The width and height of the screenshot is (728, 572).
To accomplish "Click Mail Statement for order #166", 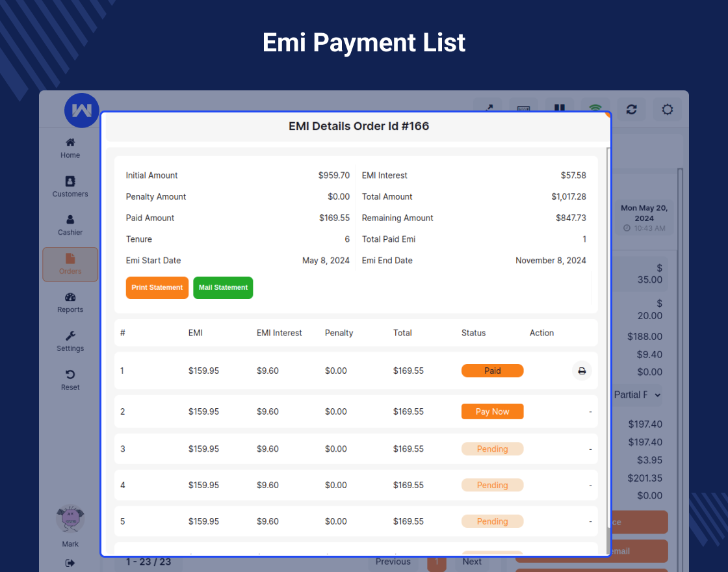I will click(223, 287).
